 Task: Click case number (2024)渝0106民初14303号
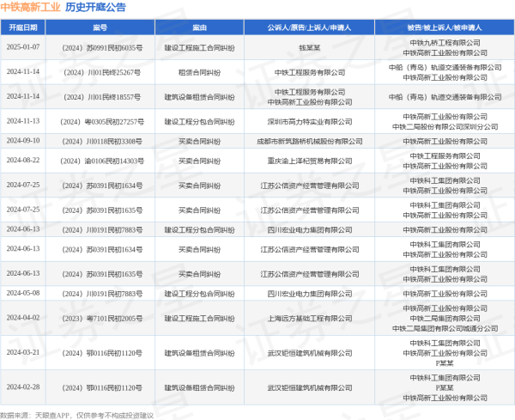(102, 161)
